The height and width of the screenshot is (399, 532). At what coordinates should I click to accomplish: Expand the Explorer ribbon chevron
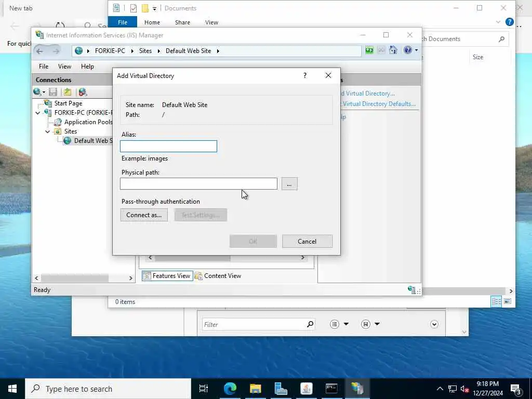[498, 22]
